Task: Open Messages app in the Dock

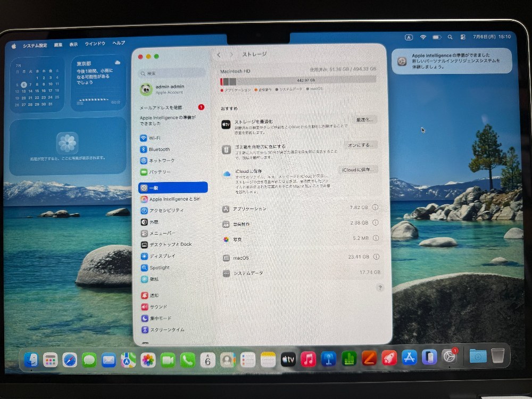Action: (x=89, y=360)
